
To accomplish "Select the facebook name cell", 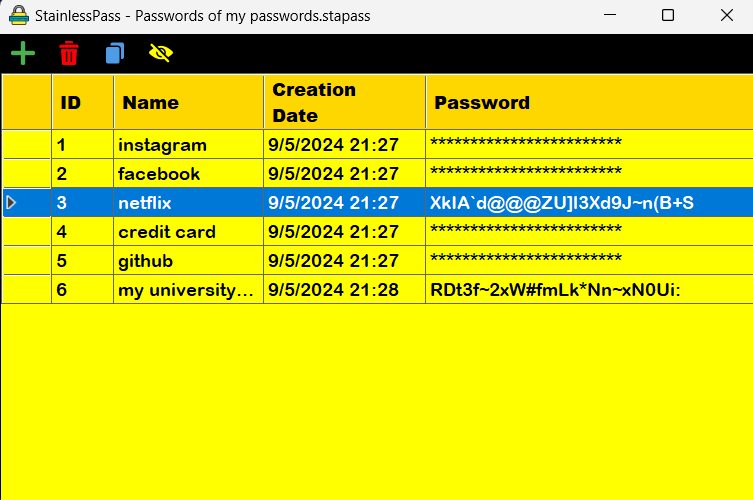I will (189, 173).
